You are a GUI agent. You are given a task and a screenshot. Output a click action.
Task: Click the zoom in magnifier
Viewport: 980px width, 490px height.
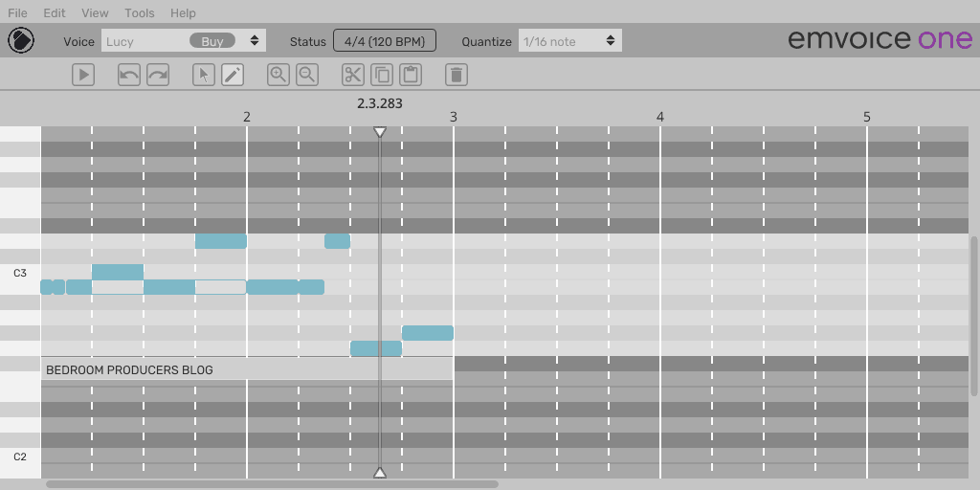(278, 75)
